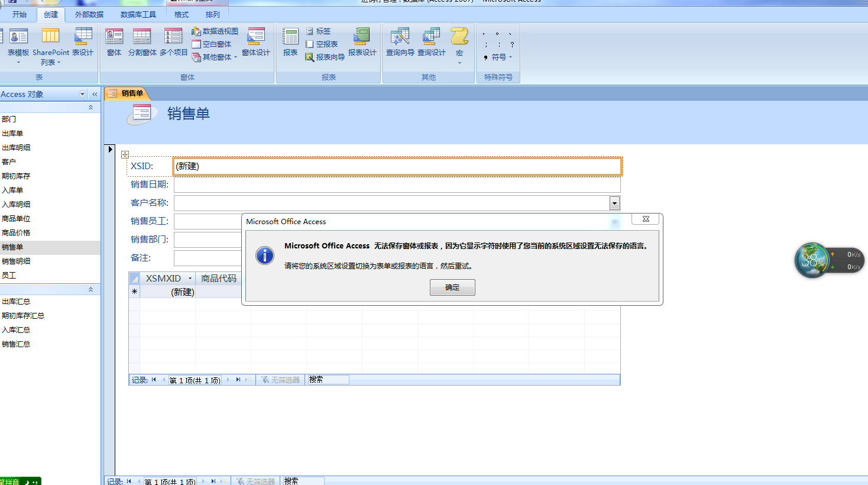Launch 查询向导 query wizard
The height and width of the screenshot is (485, 868).
pyautogui.click(x=400, y=42)
